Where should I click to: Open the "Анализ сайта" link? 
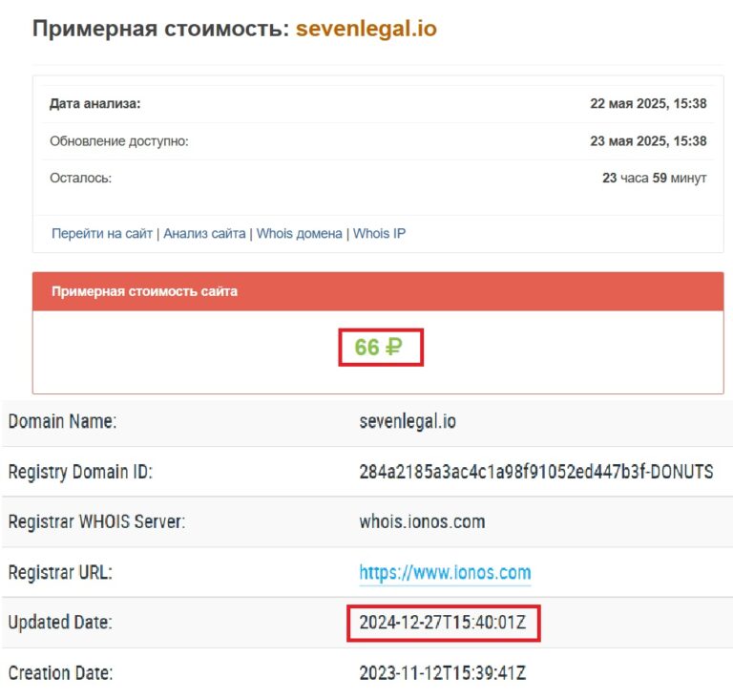204,233
